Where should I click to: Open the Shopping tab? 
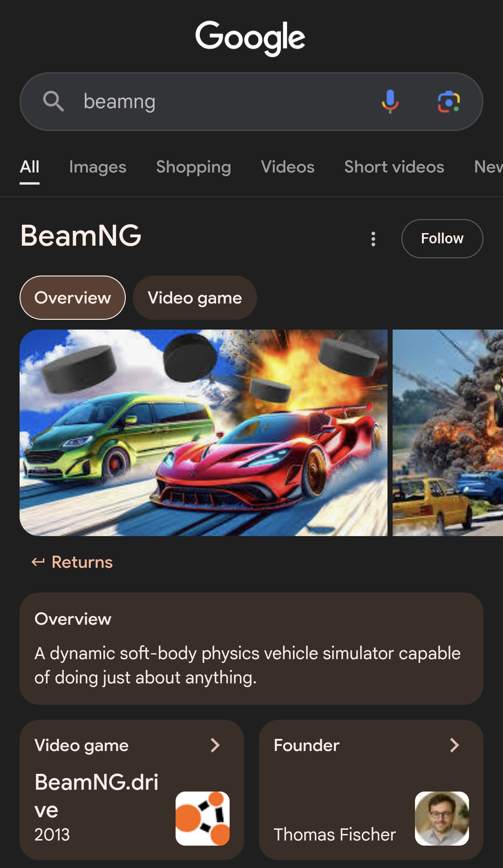[193, 167]
